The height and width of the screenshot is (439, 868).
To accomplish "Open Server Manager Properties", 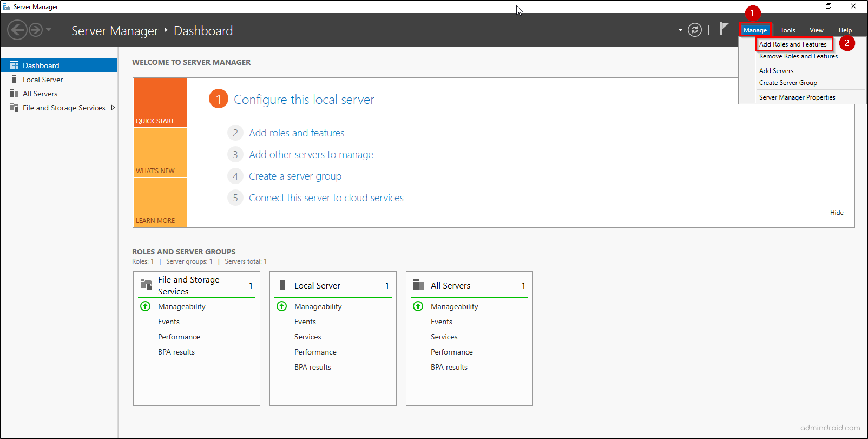I will (x=797, y=97).
